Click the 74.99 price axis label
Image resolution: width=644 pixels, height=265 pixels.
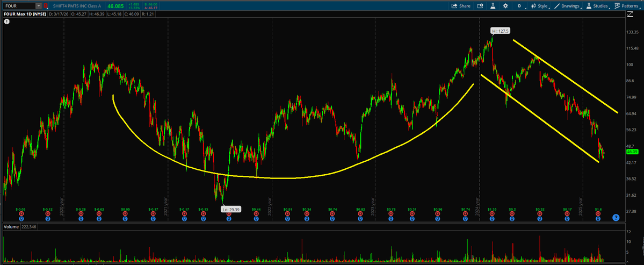point(632,97)
